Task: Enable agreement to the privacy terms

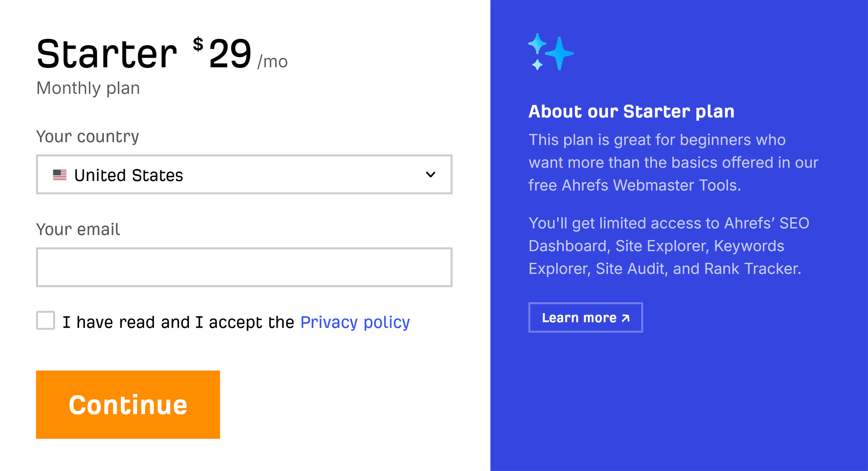Action: pyautogui.click(x=45, y=322)
